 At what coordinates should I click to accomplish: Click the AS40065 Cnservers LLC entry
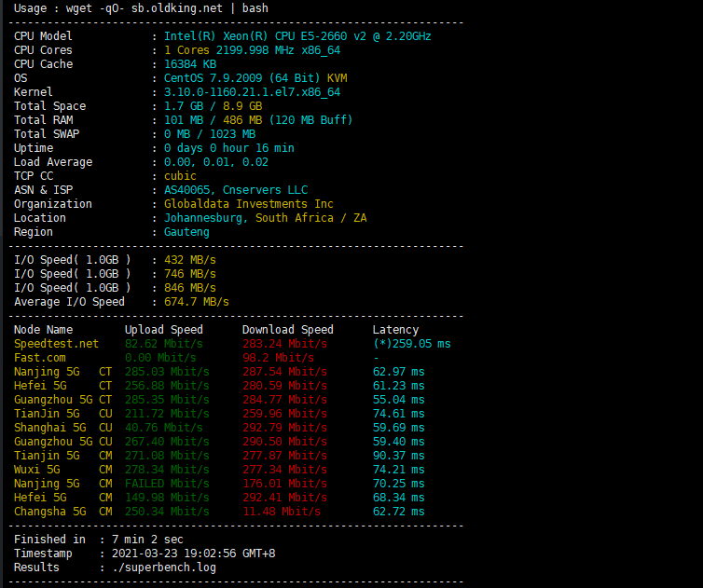point(236,190)
